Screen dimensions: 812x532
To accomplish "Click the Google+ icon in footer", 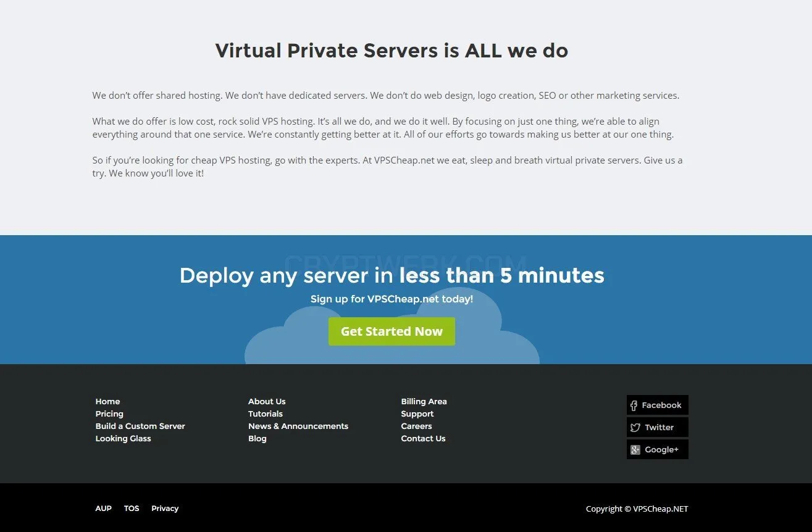I will pos(635,450).
